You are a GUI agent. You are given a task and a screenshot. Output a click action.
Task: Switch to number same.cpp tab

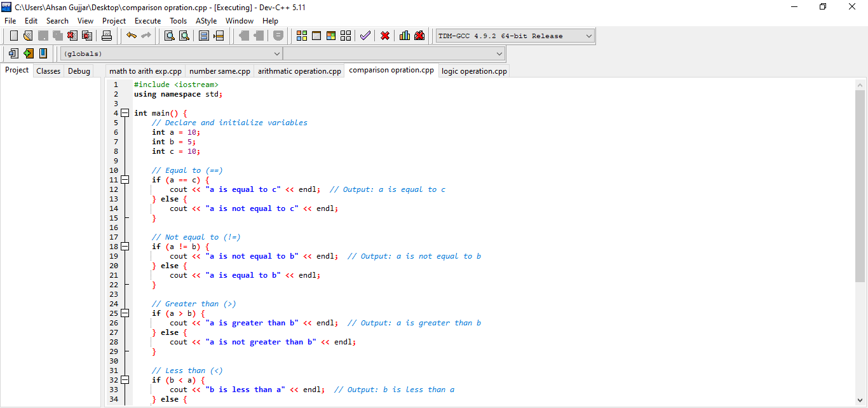(x=220, y=71)
